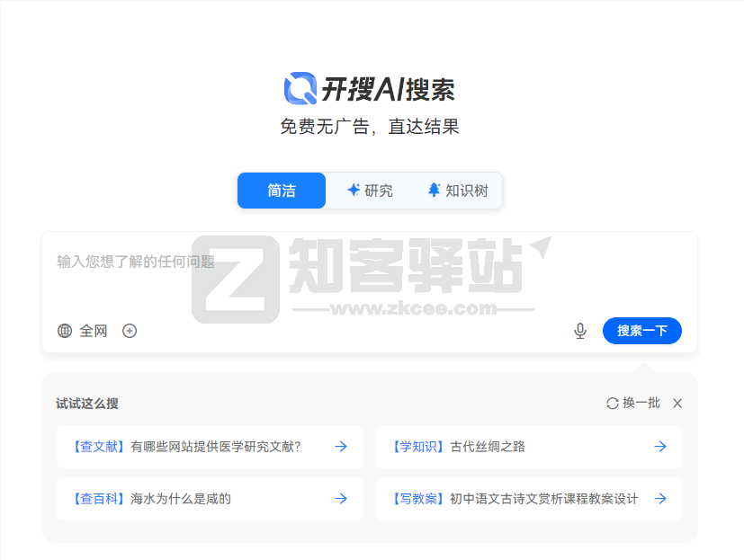Switch to the 研究 mode tab
The image size is (744, 560).
[371, 190]
